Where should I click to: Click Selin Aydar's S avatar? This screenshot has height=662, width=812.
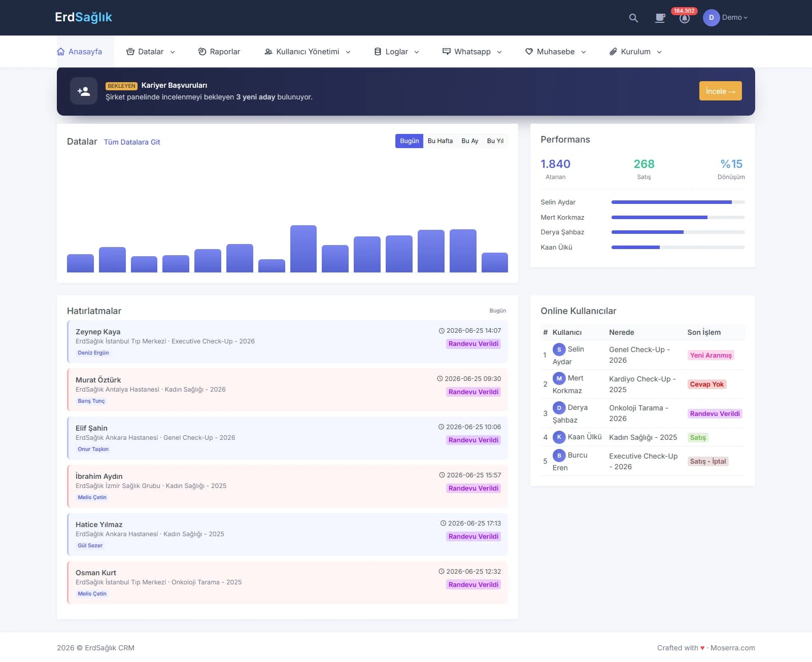[x=559, y=350]
